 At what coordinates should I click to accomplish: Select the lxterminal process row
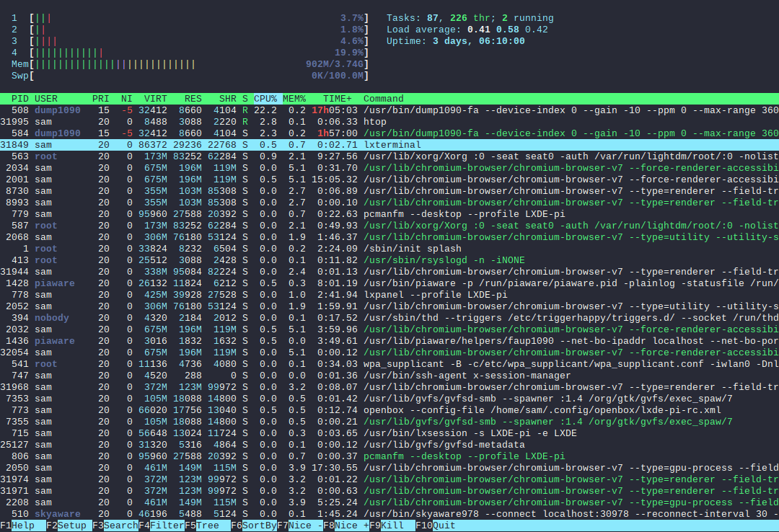pyautogui.click(x=216, y=144)
